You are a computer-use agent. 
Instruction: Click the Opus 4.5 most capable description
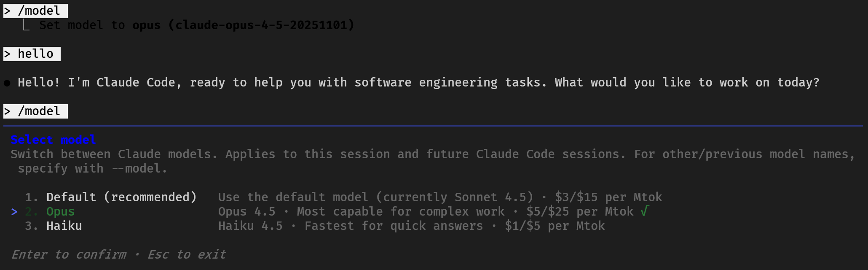tap(426, 211)
